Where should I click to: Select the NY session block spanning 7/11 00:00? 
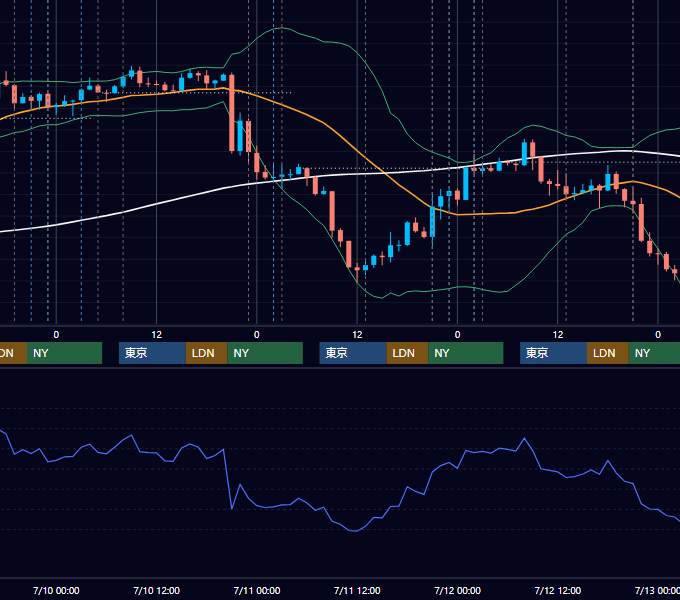(265, 353)
